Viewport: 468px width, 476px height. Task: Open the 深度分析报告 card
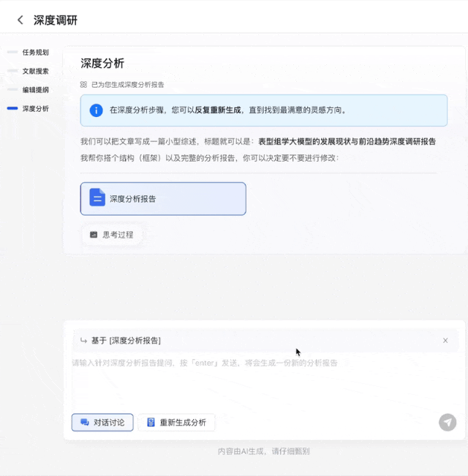pyautogui.click(x=163, y=198)
